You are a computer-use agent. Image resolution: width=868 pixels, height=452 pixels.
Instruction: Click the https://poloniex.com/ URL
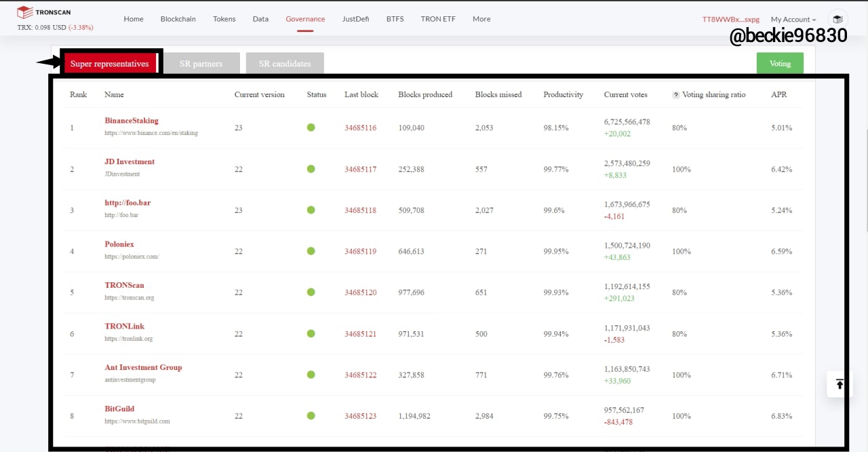pos(132,257)
